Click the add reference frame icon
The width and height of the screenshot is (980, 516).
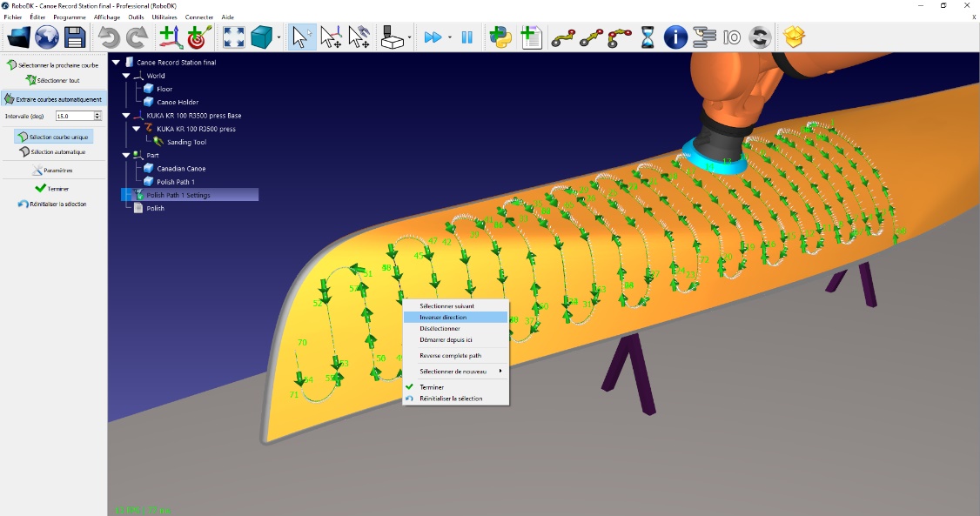tap(169, 37)
